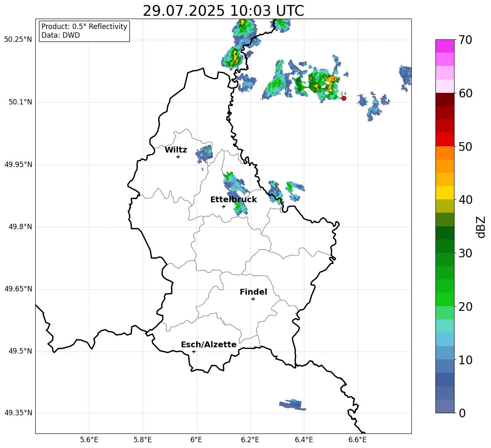The height and width of the screenshot is (448, 491).
Task: Click the 6°E longitude label
Action: tap(196, 440)
